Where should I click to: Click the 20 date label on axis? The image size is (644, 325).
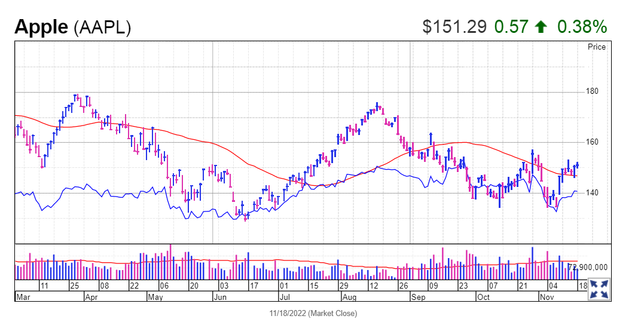194,286
